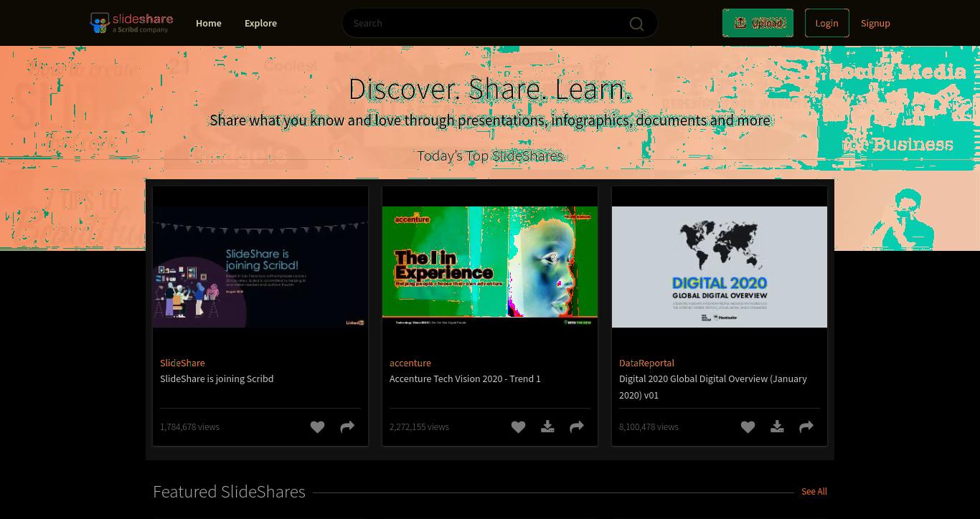The width and height of the screenshot is (980, 519).
Task: Click the search magnifier icon
Action: [636, 24]
